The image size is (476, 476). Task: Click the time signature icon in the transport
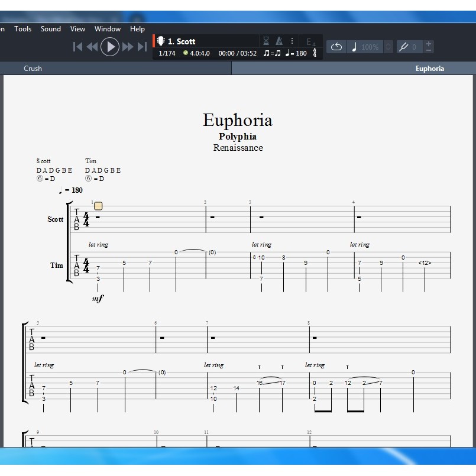pos(315,53)
